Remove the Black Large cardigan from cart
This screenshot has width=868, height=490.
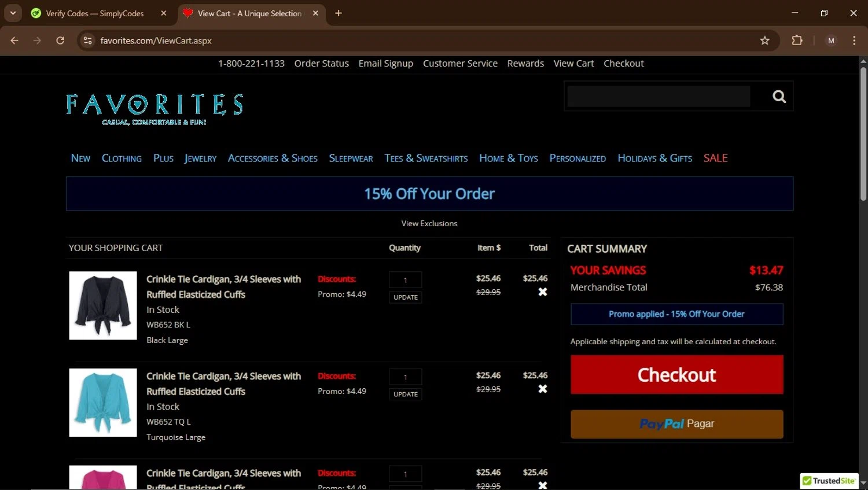pyautogui.click(x=543, y=292)
